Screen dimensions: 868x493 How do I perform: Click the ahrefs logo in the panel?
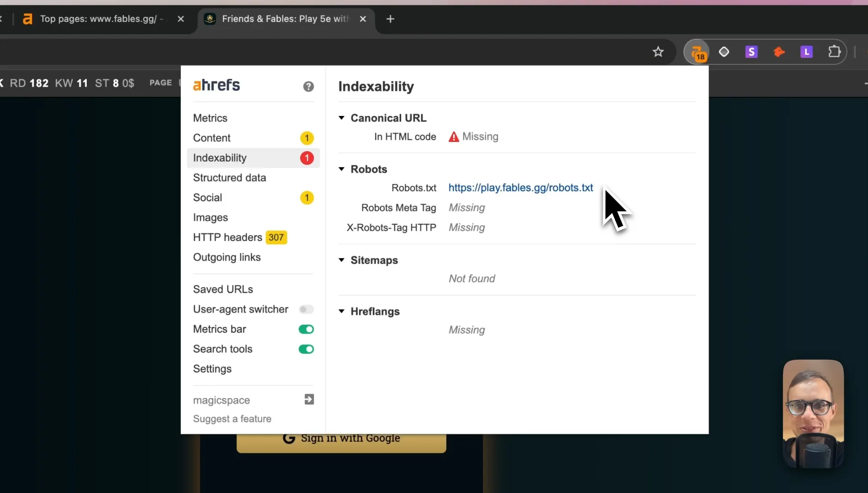[217, 85]
